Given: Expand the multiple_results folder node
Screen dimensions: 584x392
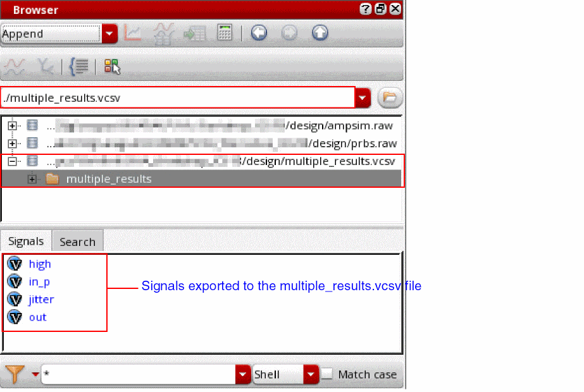Looking at the screenshot, I should (32, 179).
